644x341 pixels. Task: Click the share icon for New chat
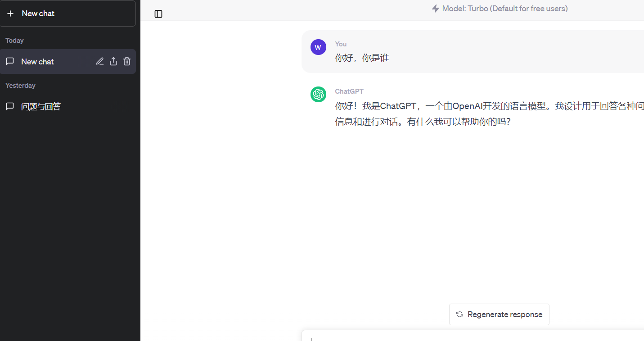pos(113,61)
